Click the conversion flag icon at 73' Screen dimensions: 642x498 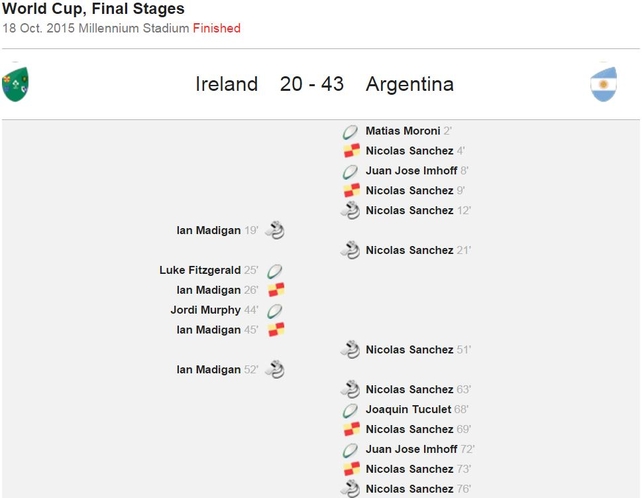352,469
